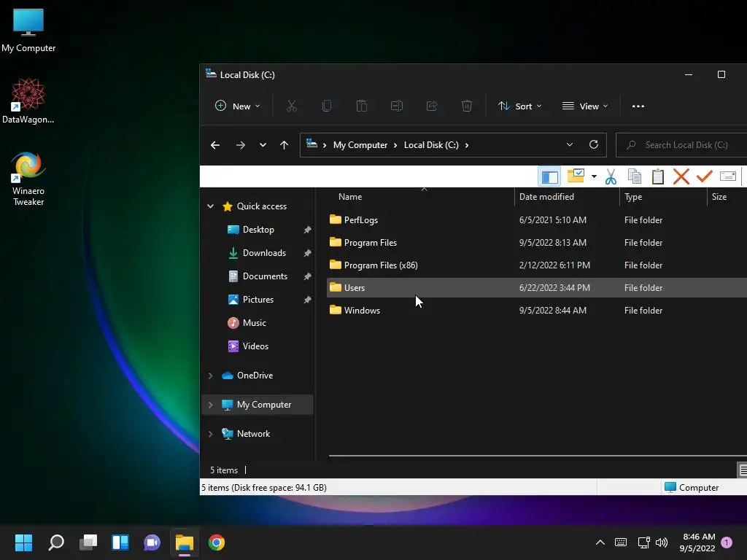Sort by Type column header
Viewport: 747px width, 560px height.
(x=633, y=197)
